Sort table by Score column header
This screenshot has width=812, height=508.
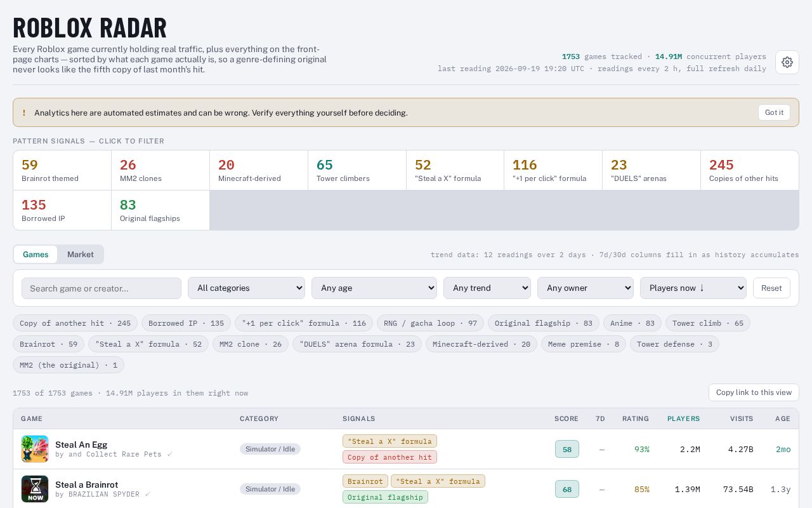click(566, 418)
